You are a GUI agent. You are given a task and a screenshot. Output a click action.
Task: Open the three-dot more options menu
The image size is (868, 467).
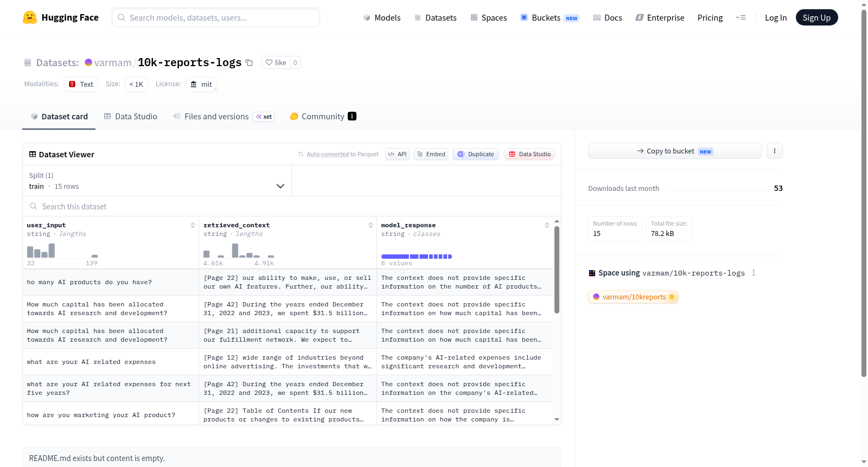tap(775, 151)
